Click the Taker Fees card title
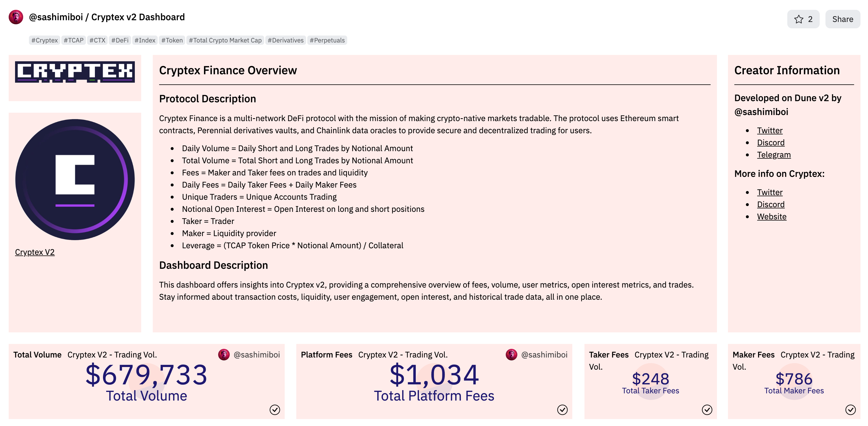Viewport: 868px width, 426px height. 608,355
